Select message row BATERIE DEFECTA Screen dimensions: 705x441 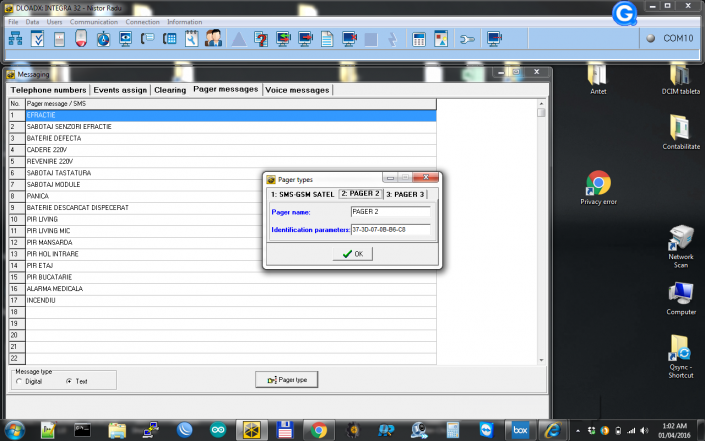pos(231,138)
